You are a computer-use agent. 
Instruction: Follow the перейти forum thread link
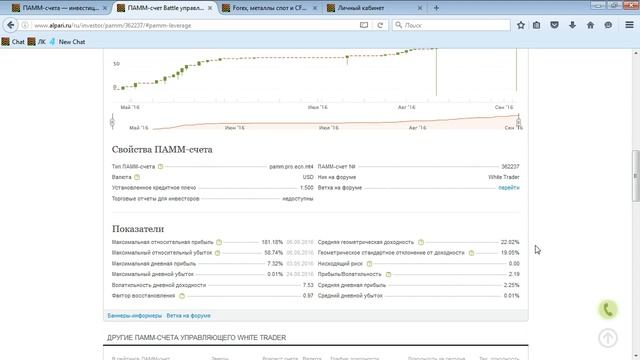click(x=509, y=188)
